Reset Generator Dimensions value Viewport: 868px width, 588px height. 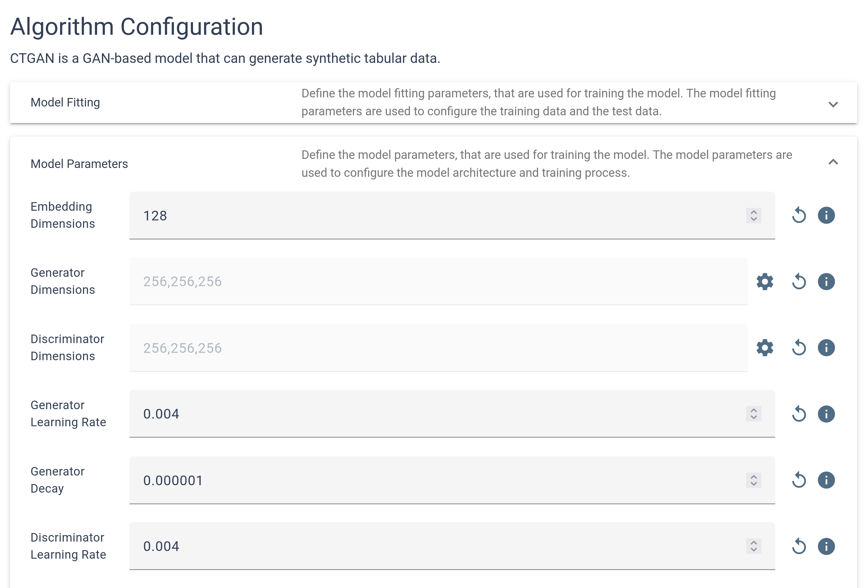coord(799,281)
